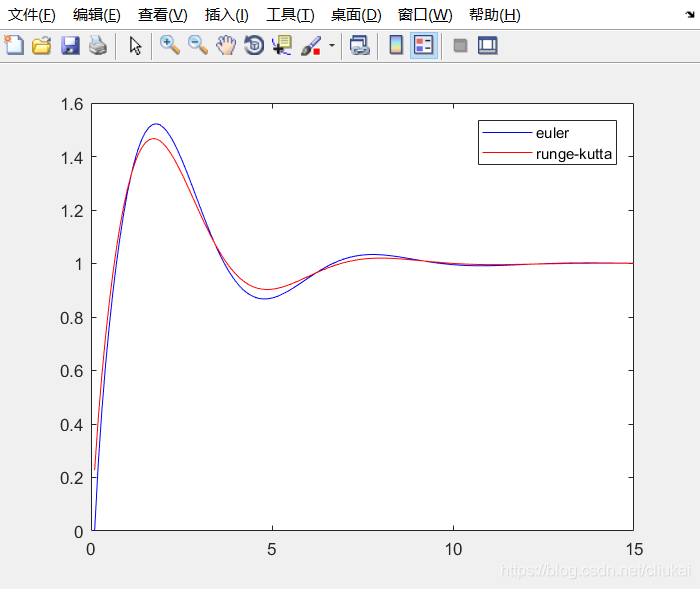Open the 插入(I) menu

[227, 15]
